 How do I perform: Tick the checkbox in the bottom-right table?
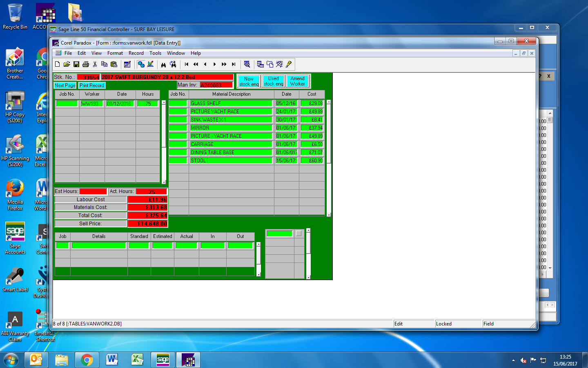[299, 233]
